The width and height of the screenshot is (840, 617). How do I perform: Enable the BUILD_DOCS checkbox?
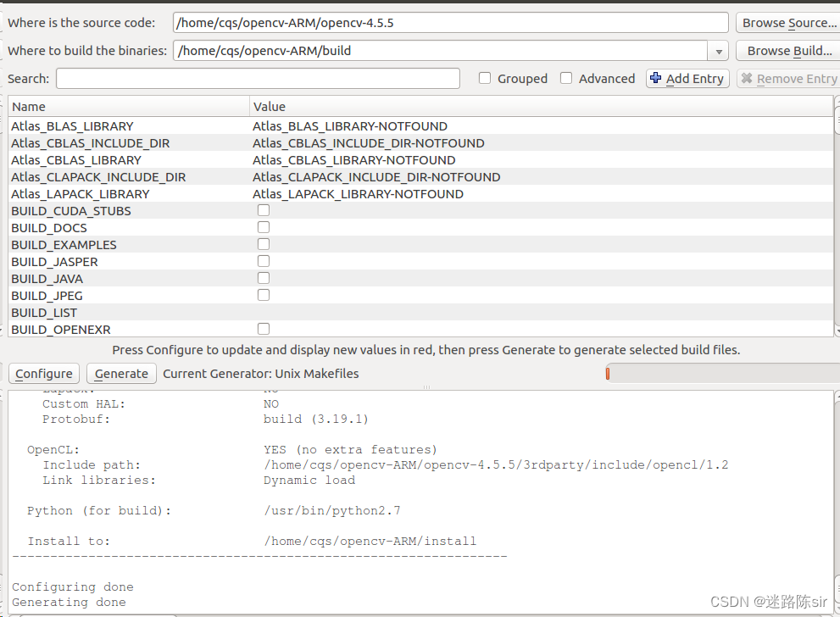[x=263, y=226]
